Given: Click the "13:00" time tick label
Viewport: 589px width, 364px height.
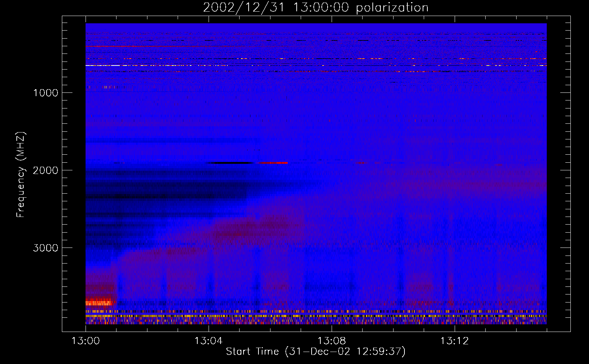Looking at the screenshot, I should click(x=86, y=341).
